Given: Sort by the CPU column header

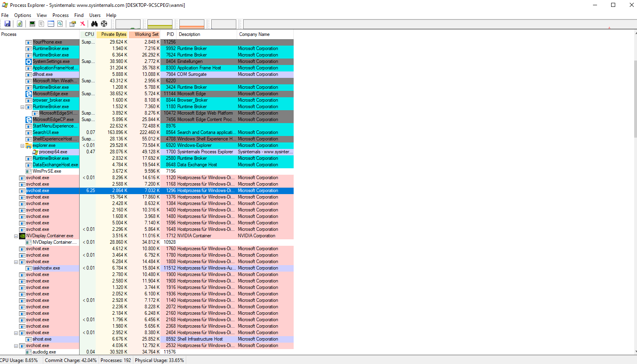Looking at the screenshot, I should click(x=88, y=34).
